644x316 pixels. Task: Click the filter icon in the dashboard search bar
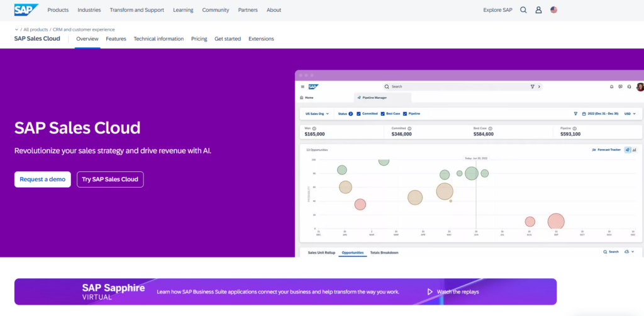(532, 87)
